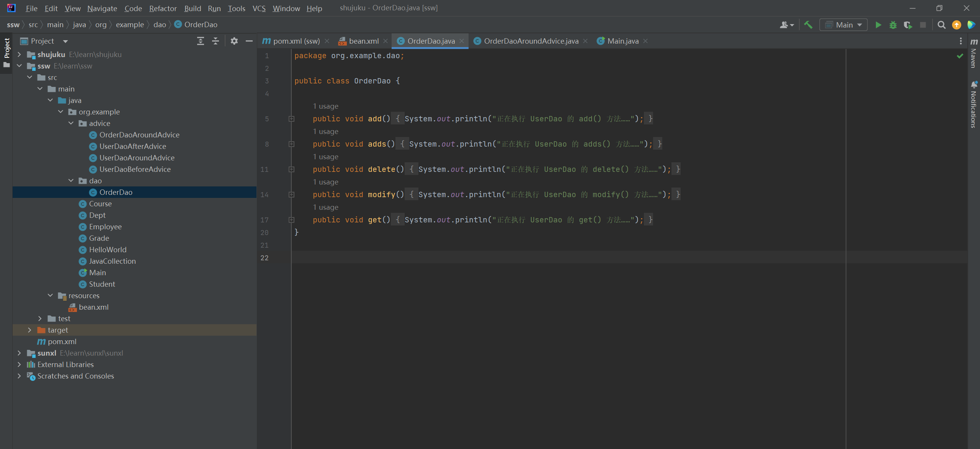Click the dao breadcrumb in navigation bar
This screenshot has width=980, height=449.
tap(160, 24)
